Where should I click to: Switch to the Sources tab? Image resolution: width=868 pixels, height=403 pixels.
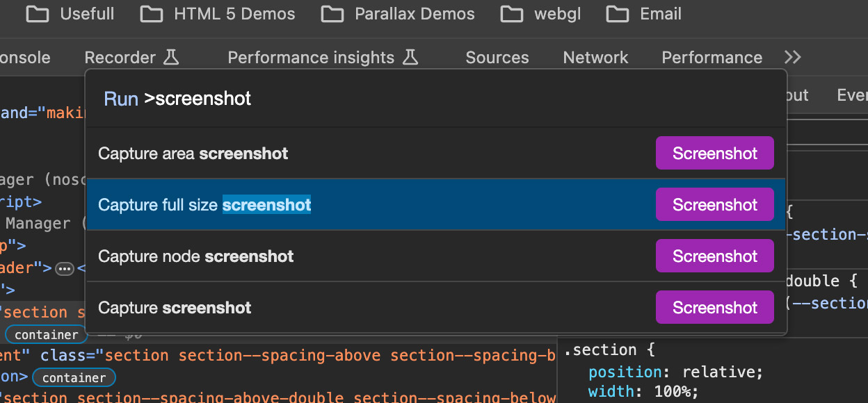tap(497, 58)
